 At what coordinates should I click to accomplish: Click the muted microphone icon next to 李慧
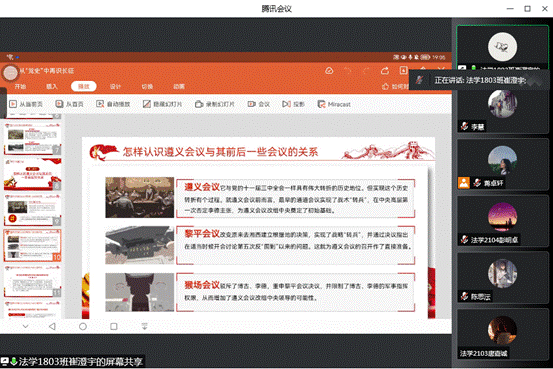click(464, 126)
